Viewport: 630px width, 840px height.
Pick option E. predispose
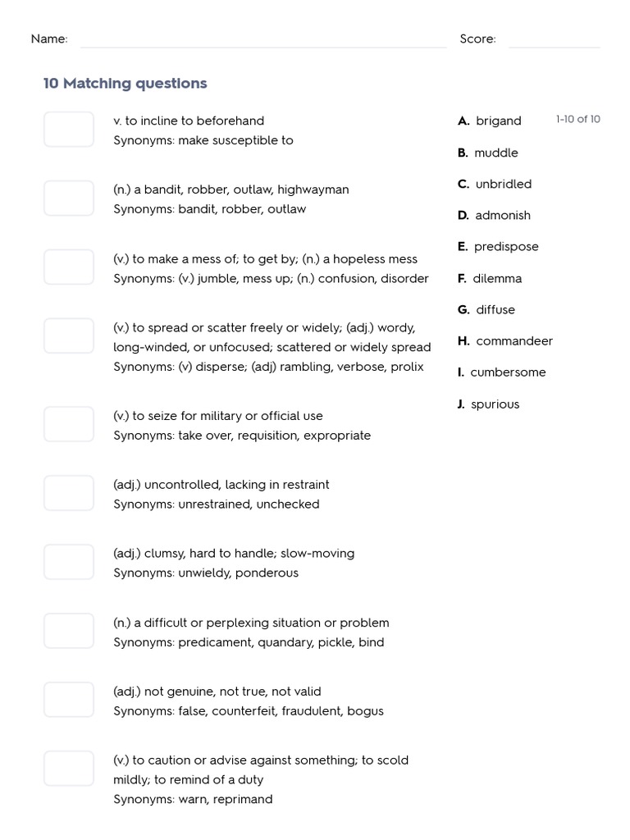point(498,246)
